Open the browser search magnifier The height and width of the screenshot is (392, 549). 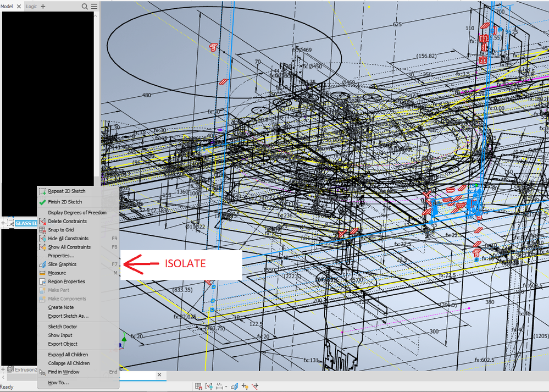tap(85, 6)
